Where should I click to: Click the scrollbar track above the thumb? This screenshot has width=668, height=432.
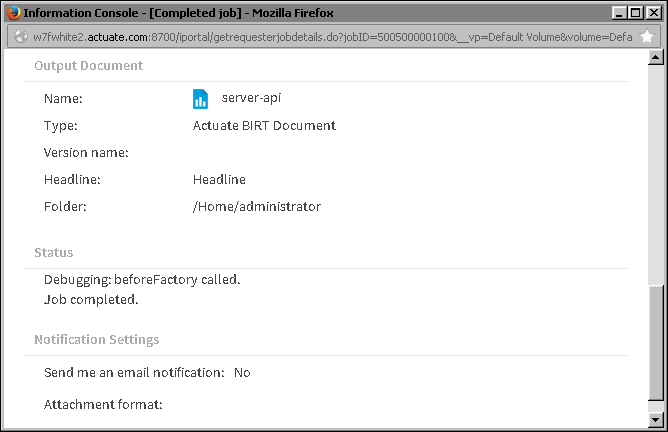(x=656, y=170)
